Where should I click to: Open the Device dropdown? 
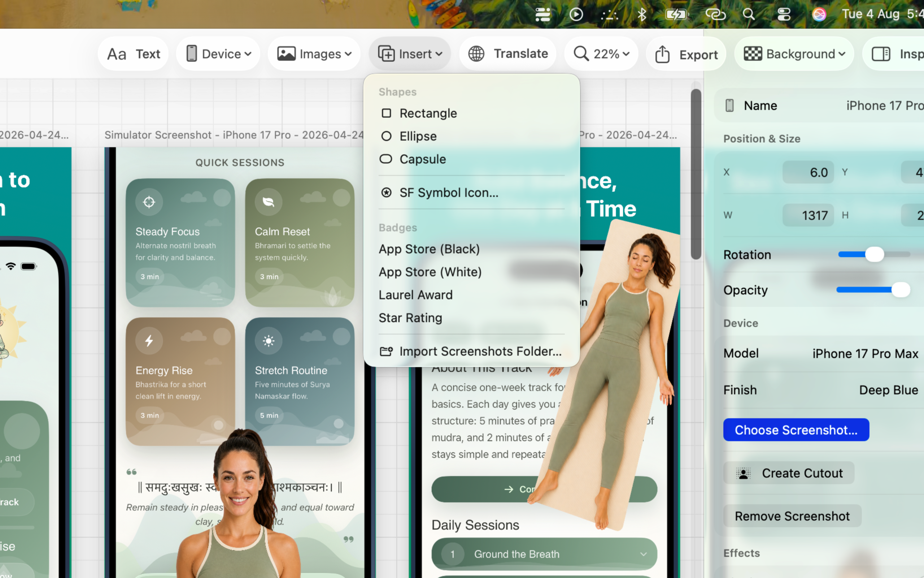pos(218,54)
